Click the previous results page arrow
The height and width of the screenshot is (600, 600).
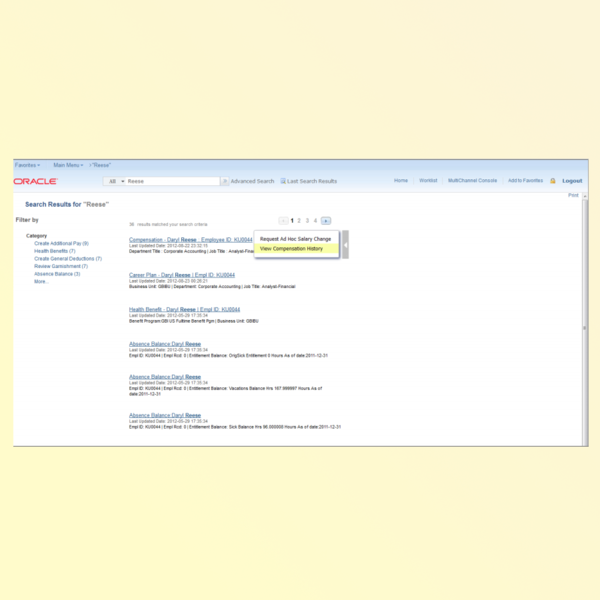point(283,220)
